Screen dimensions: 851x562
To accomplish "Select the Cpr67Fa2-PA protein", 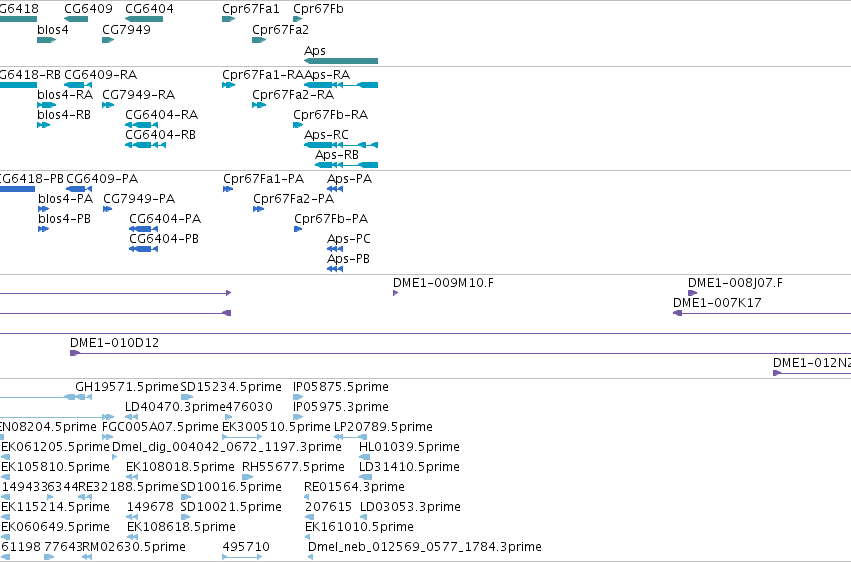I will click(x=258, y=209).
